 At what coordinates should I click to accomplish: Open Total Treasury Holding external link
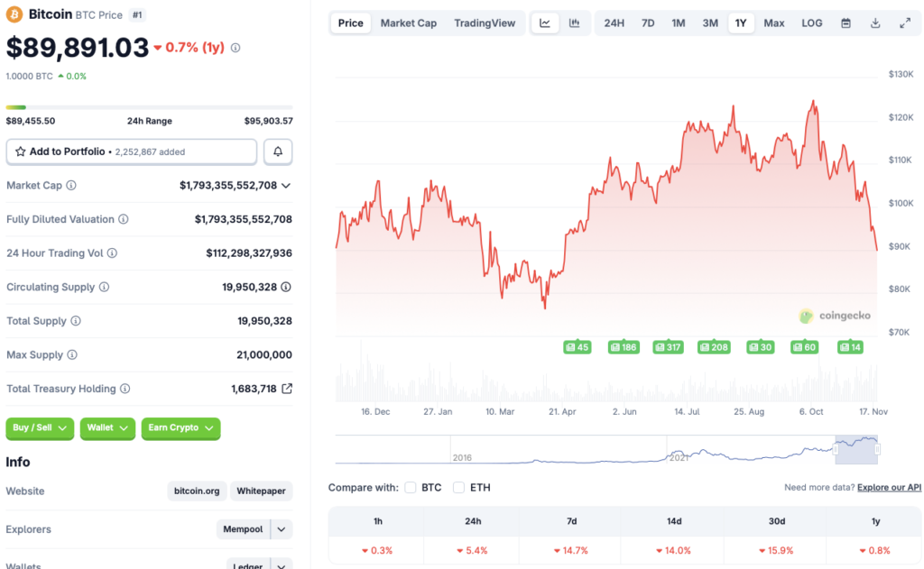pos(289,389)
